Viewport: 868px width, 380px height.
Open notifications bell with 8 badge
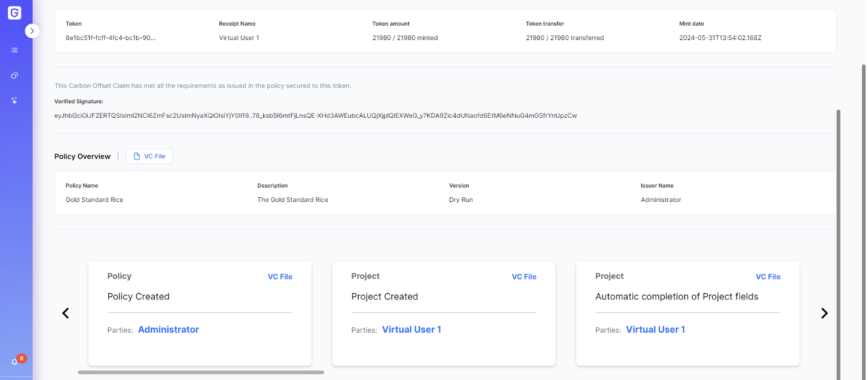15,362
